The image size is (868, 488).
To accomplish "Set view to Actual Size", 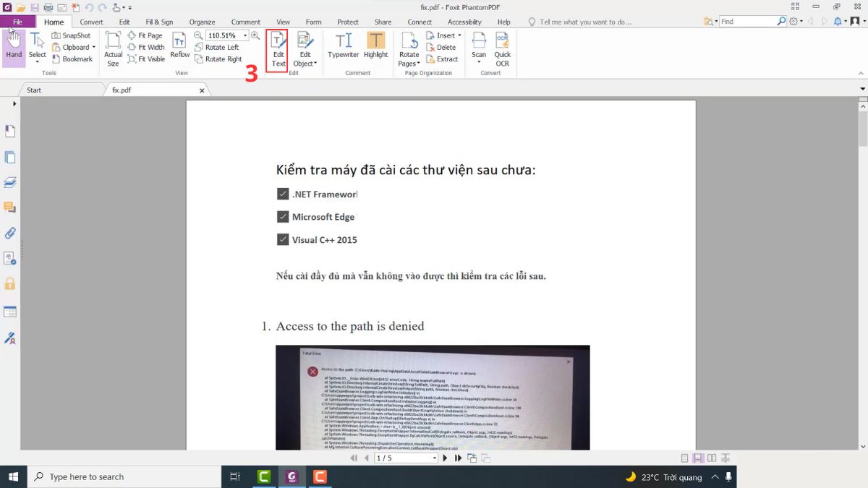I will click(x=113, y=49).
